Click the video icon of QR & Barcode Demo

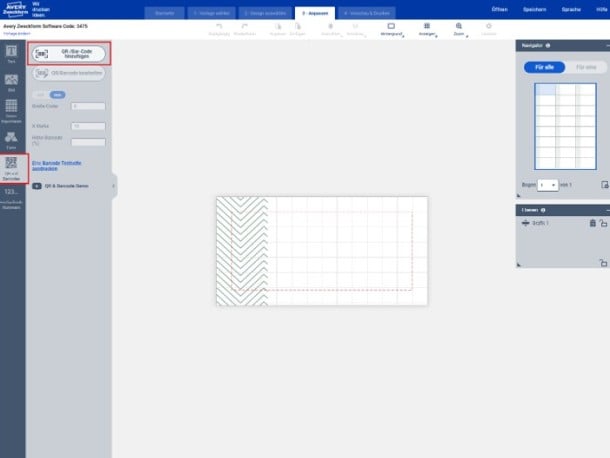pyautogui.click(x=37, y=186)
